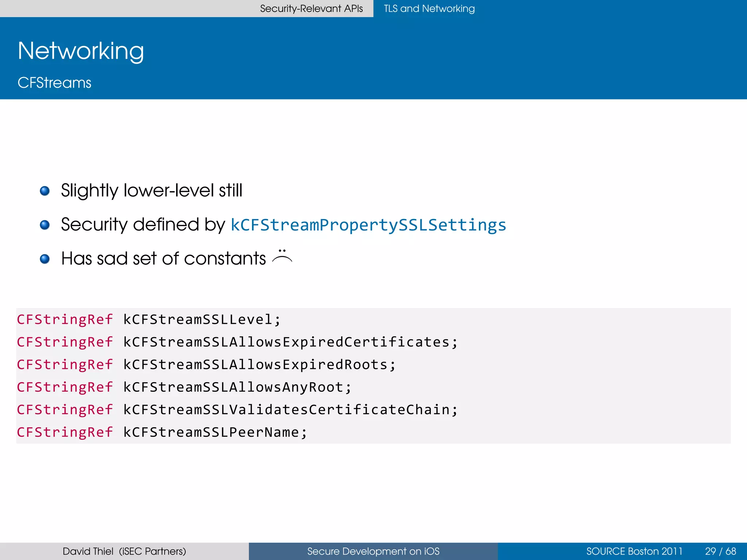Select the CFStreams subtitle
This screenshot has width=747, height=560.
[x=54, y=83]
